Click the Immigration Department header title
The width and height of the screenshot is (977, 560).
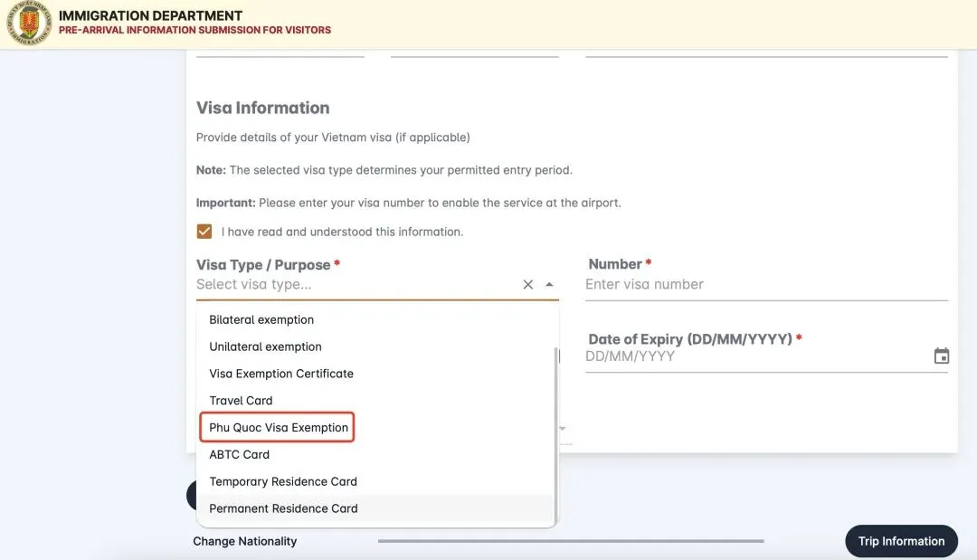[150, 15]
